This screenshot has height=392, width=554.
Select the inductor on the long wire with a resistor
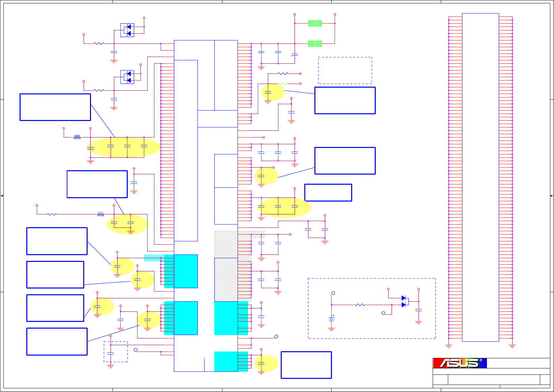point(100,214)
